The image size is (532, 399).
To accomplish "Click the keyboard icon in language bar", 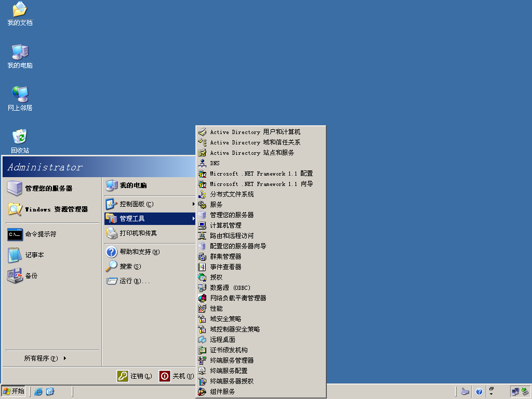I will pyautogui.click(x=465, y=392).
